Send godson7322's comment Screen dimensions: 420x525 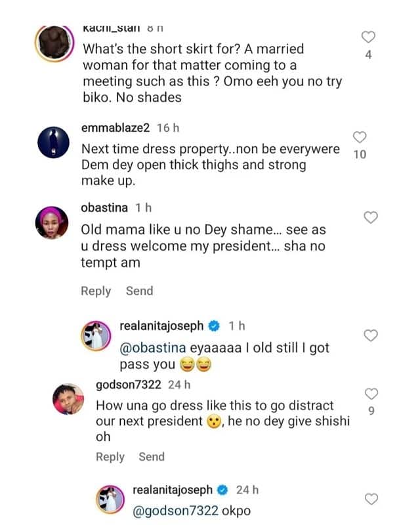(x=152, y=457)
